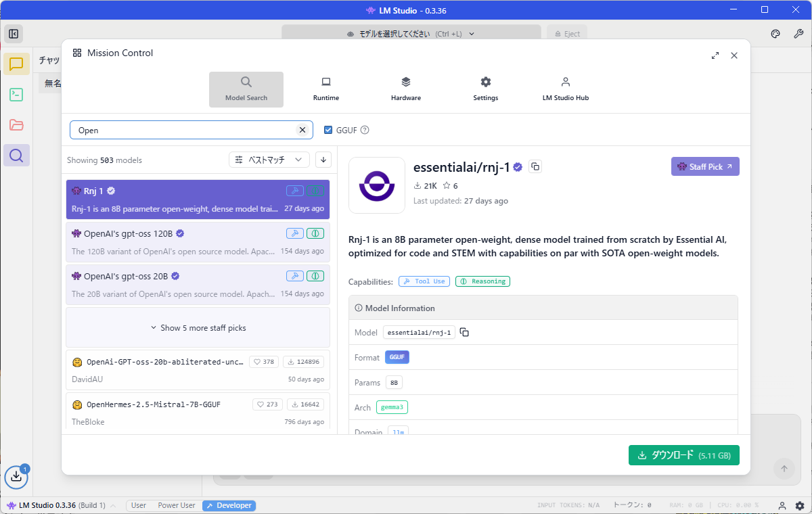Click the ダウンロード button
This screenshot has height=514, width=812.
[683, 455]
